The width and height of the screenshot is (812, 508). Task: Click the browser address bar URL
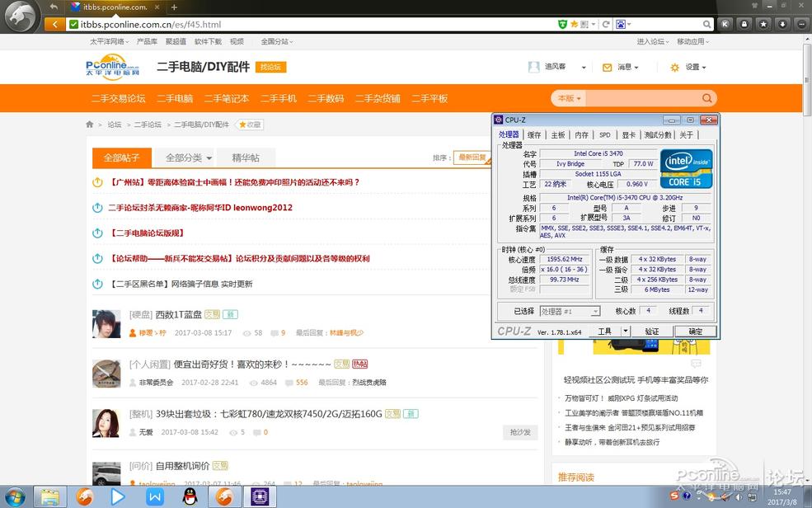pyautogui.click(x=151, y=25)
